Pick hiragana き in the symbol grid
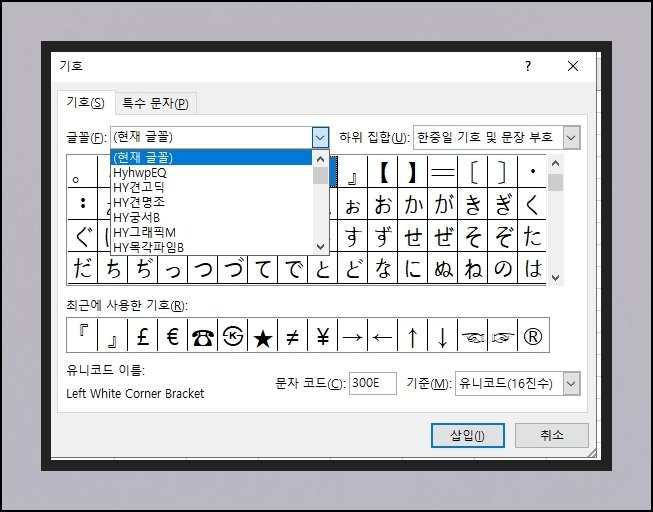The width and height of the screenshot is (653, 512). 472,204
